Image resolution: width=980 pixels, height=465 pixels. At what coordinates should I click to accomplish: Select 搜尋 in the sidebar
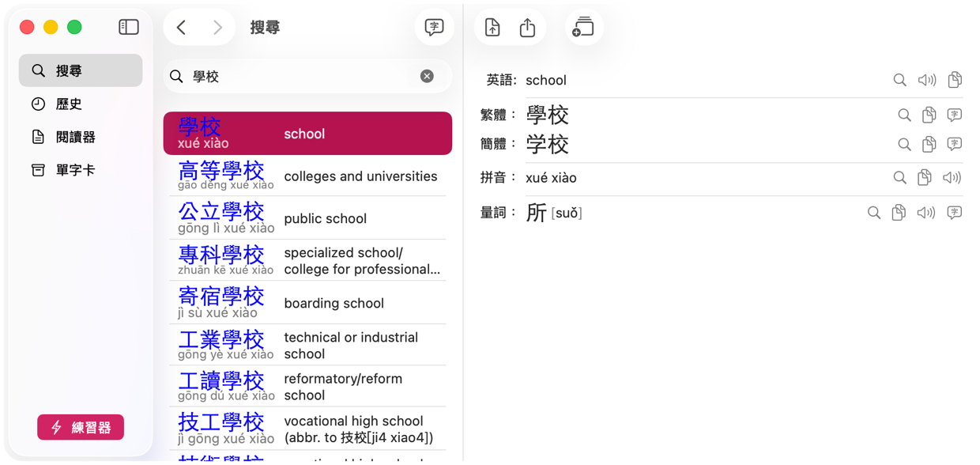click(x=81, y=70)
